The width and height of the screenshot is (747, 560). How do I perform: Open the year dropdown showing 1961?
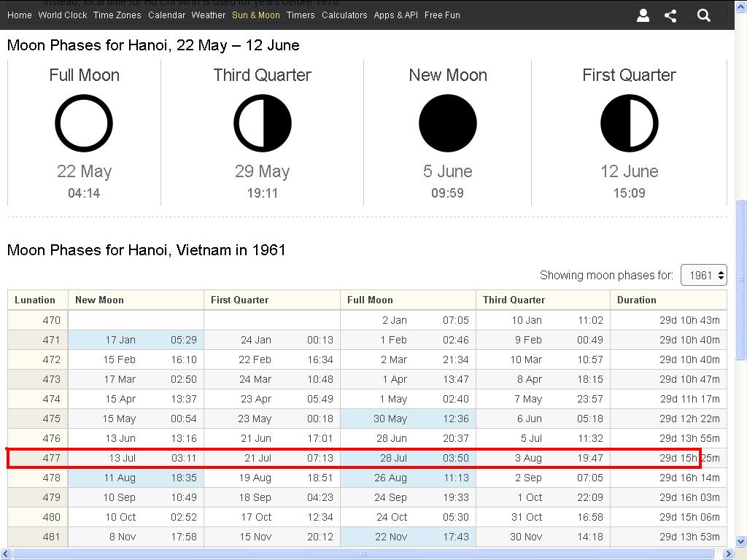[x=703, y=275]
